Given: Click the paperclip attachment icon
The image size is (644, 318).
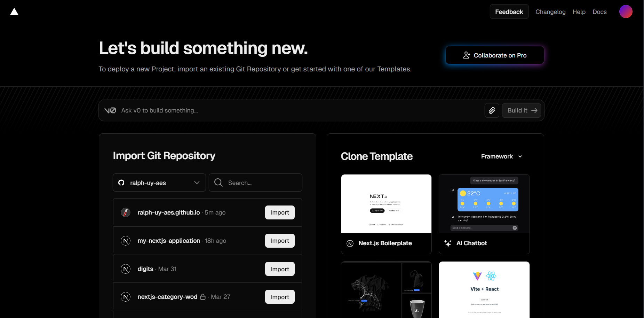Looking at the screenshot, I should 492,110.
